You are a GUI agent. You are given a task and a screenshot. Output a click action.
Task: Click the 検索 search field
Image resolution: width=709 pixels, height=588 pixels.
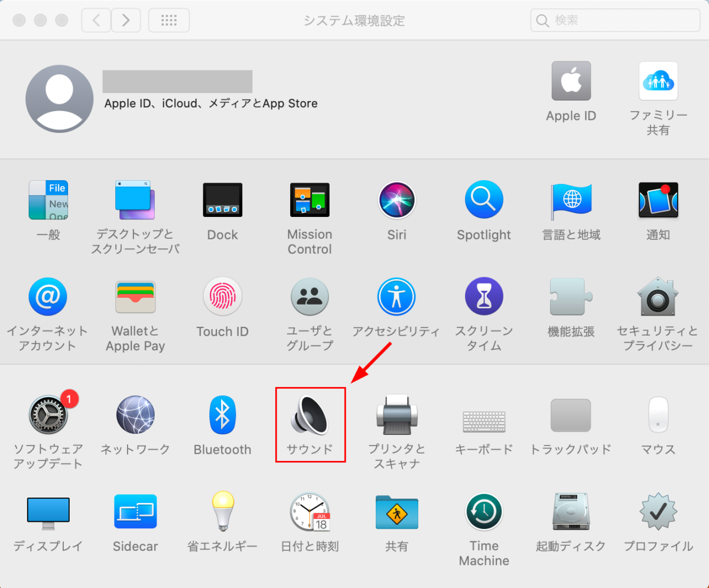tap(616, 20)
